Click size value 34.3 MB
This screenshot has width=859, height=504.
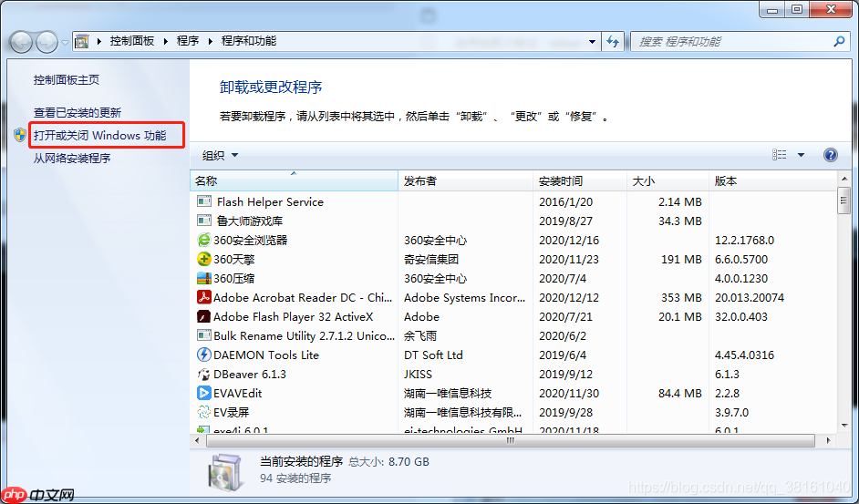click(x=680, y=221)
